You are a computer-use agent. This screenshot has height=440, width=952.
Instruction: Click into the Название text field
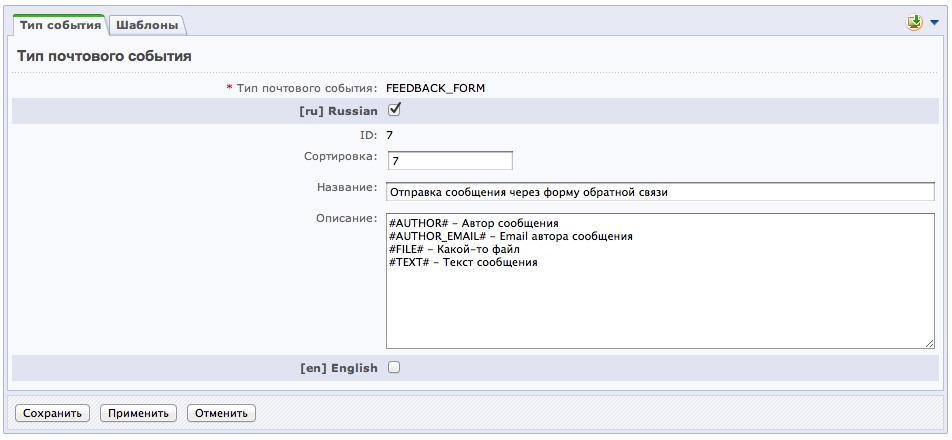coord(659,191)
